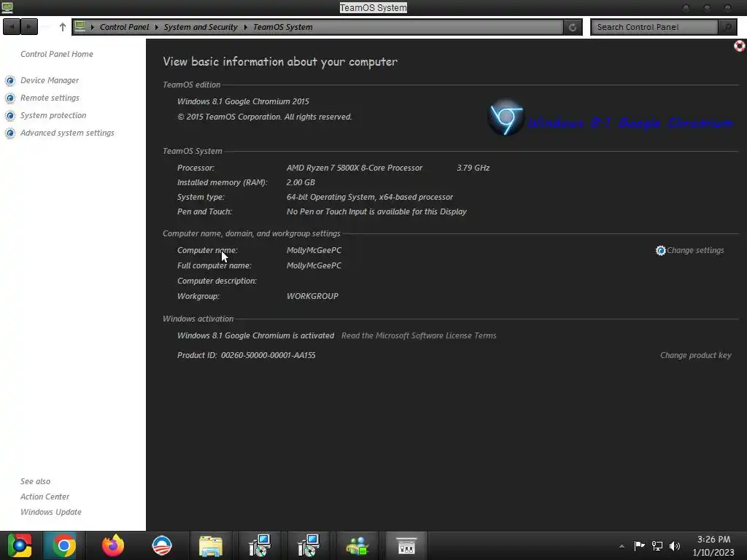
Task: Click the Forward navigation arrow
Action: click(x=29, y=27)
